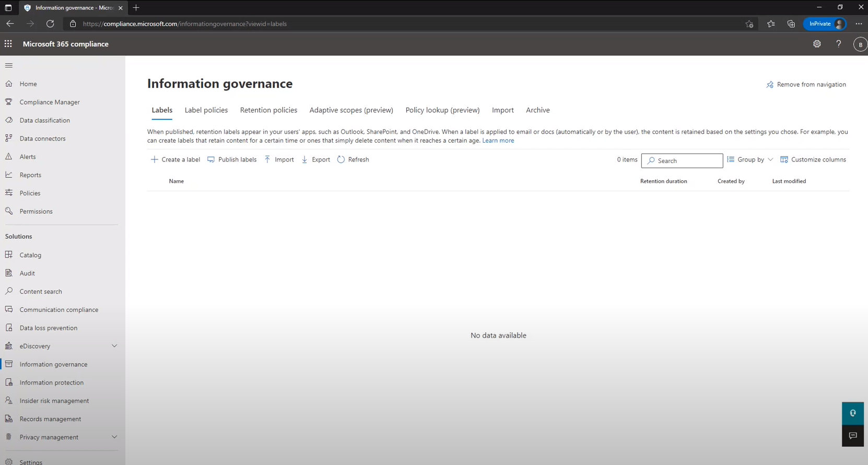Click the Data connectors icon

tap(9, 138)
